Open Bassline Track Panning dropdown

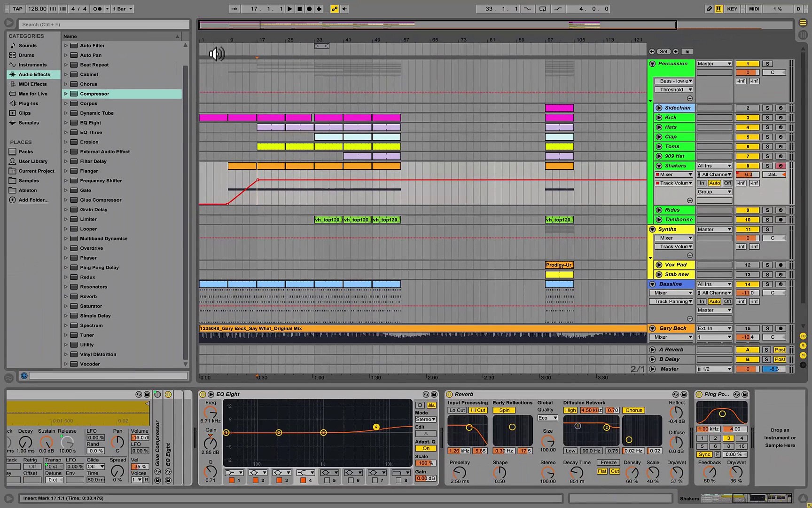(x=671, y=302)
